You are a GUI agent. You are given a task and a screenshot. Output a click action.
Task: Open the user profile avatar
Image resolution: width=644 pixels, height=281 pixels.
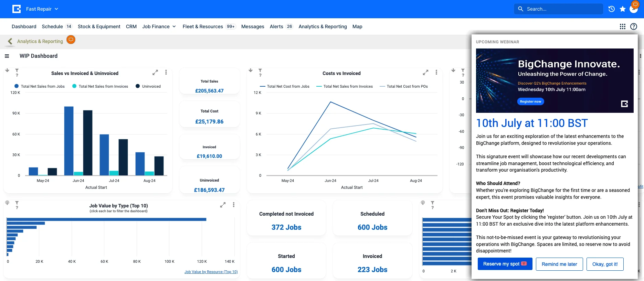(634, 9)
